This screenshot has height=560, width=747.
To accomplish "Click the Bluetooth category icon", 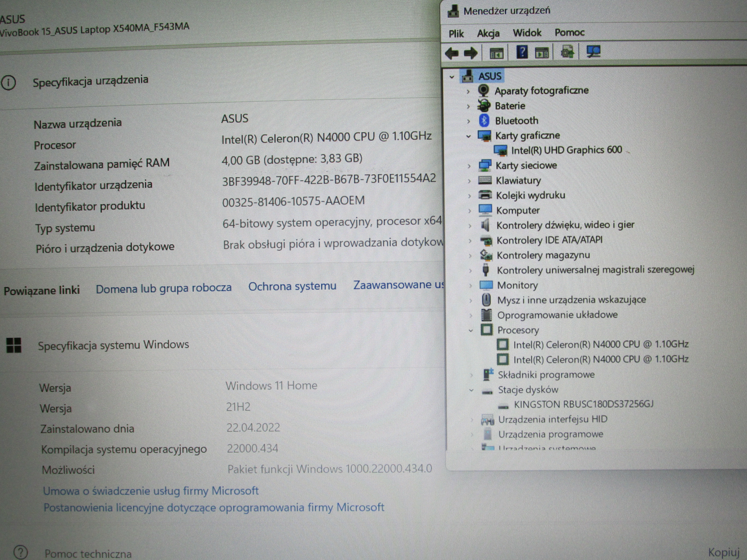I will coord(484,121).
